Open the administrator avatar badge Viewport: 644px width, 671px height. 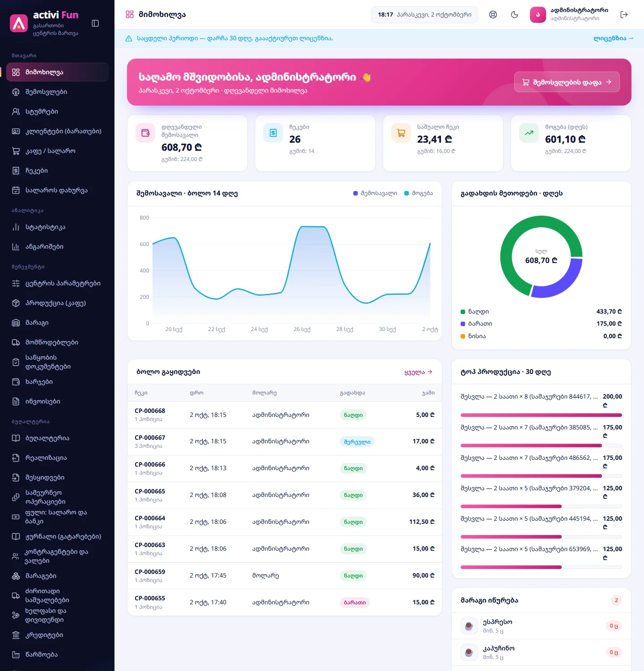(538, 15)
